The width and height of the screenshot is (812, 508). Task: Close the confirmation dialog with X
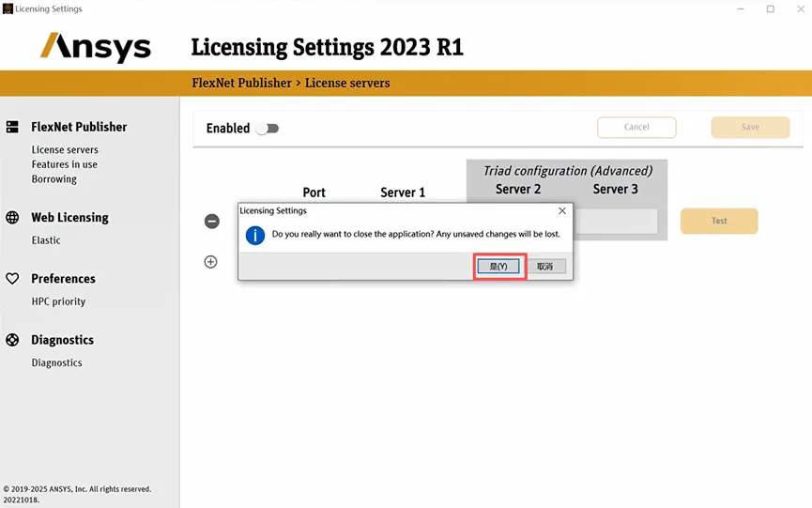pos(562,210)
